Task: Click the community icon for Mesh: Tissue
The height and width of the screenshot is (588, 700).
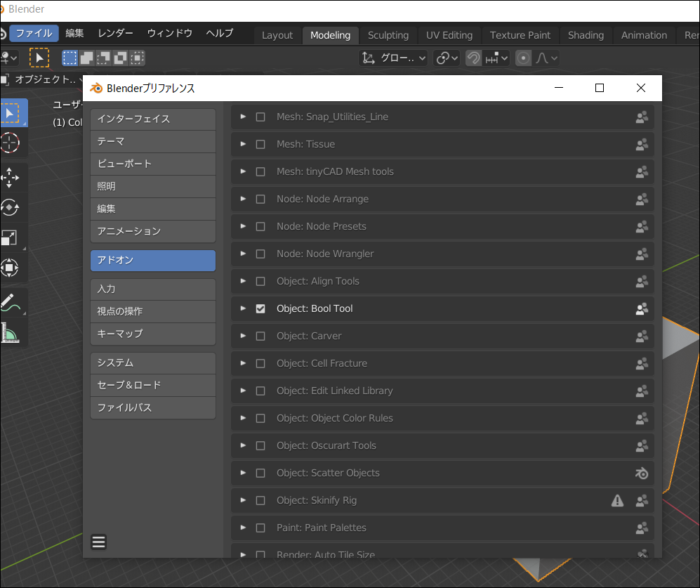Action: pos(642,144)
